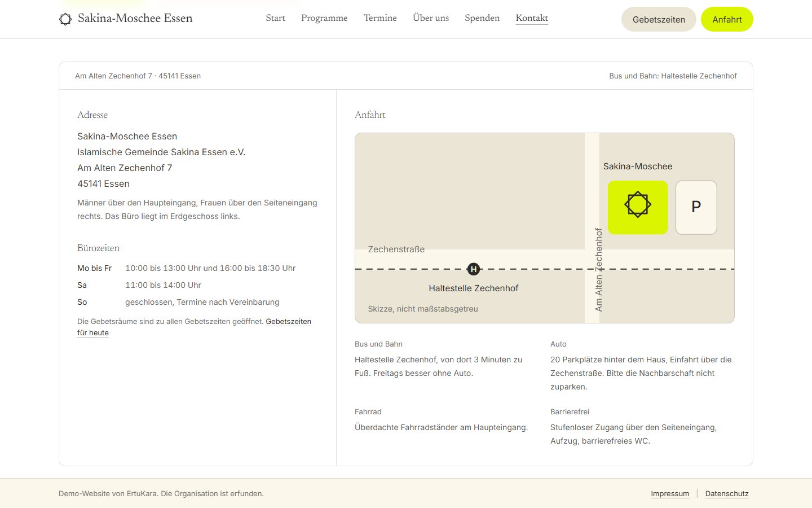Screen dimensions: 812x508
Task: Click the 'Bürozeiten' section heading
Action: [99, 248]
